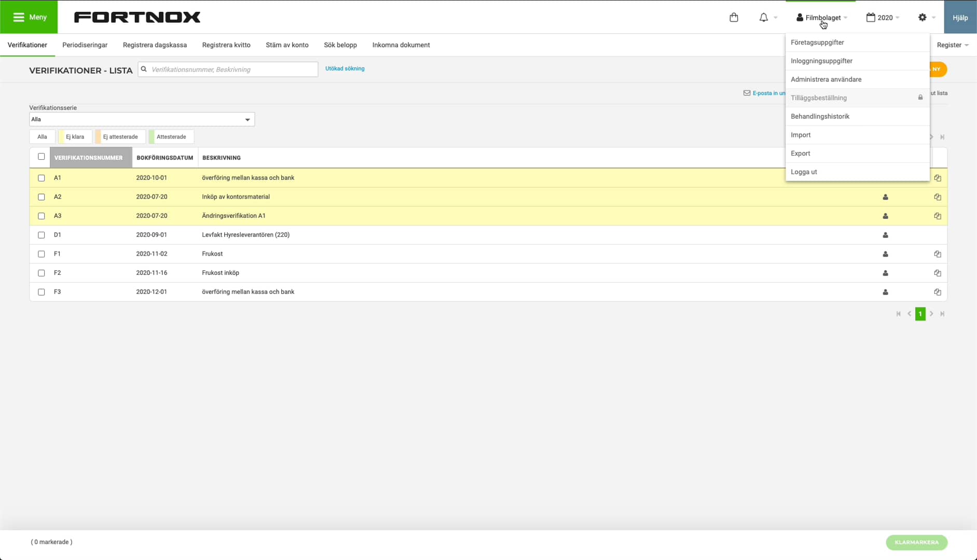This screenshot has height=560, width=977.
Task: Click the user icon on row F2
Action: (x=886, y=273)
